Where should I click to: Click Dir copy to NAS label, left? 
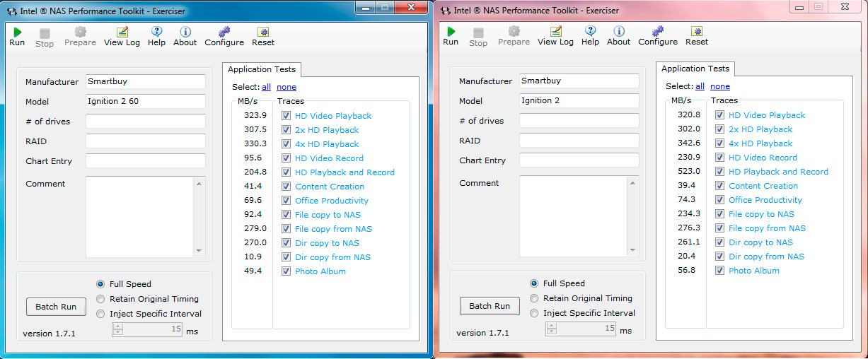point(327,243)
